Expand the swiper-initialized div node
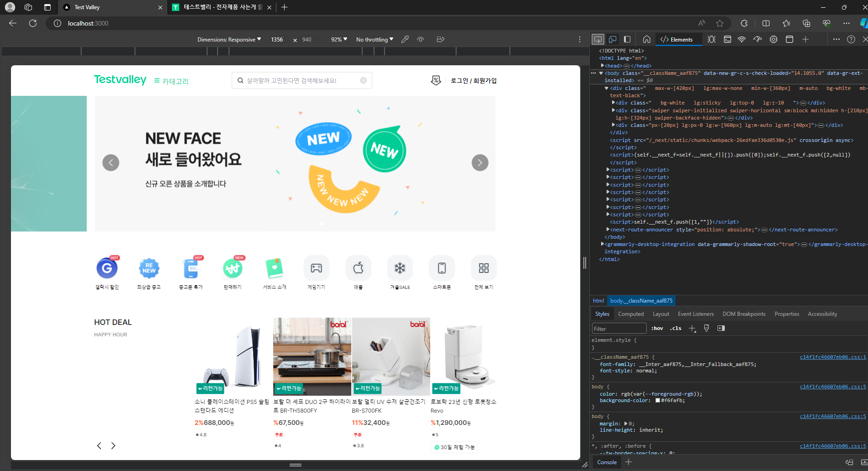Screen dimensions: 868x471 tap(613, 110)
